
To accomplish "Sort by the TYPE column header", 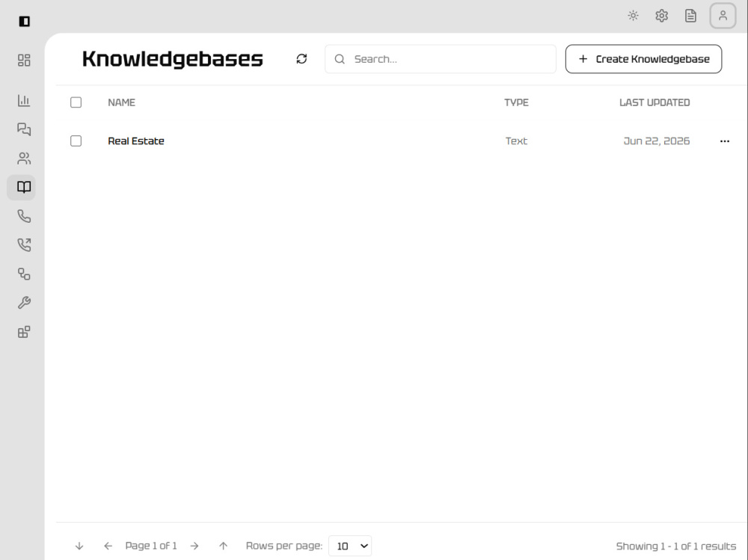I will click(x=517, y=102).
